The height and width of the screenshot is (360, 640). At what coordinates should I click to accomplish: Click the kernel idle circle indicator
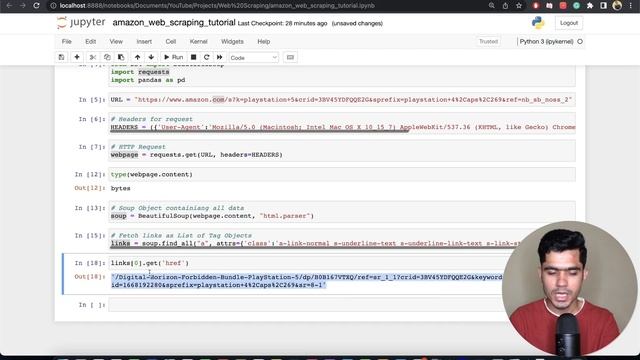click(x=580, y=42)
